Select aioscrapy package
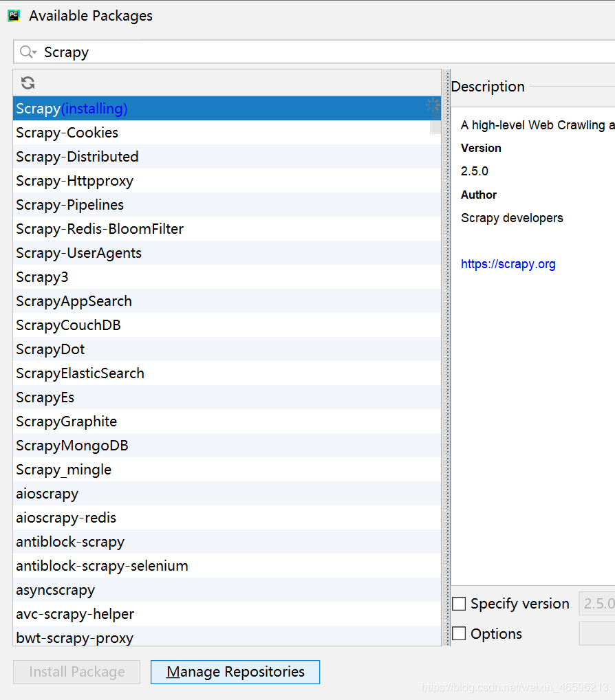This screenshot has height=700, width=615. pos(227,494)
